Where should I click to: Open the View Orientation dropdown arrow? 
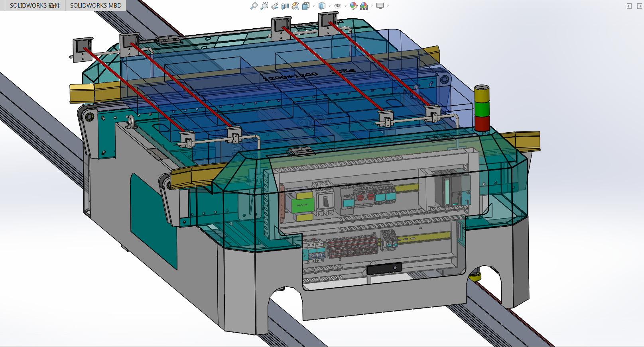[x=313, y=6]
